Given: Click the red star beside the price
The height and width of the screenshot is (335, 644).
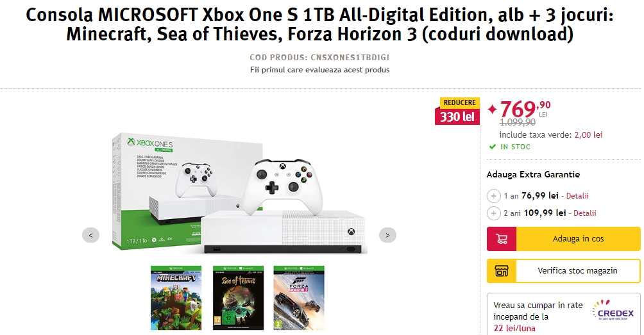Looking at the screenshot, I should click(492, 110).
